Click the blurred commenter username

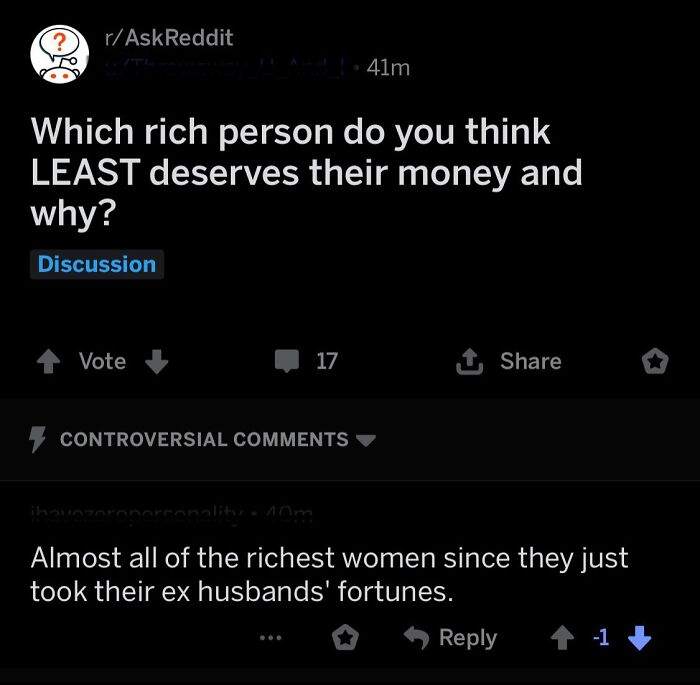(x=137, y=514)
